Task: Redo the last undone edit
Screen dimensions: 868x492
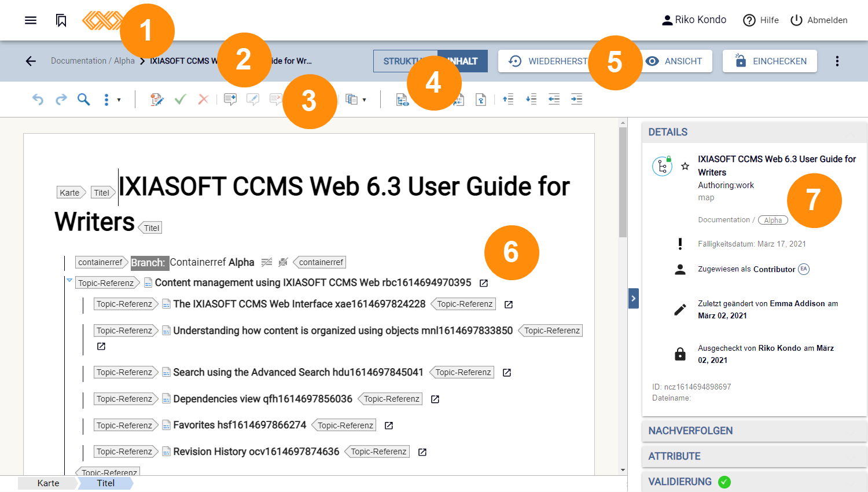Action: [x=61, y=100]
